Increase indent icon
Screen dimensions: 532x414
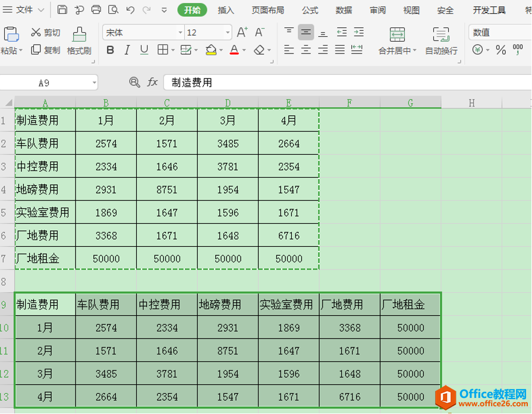[x=358, y=32]
